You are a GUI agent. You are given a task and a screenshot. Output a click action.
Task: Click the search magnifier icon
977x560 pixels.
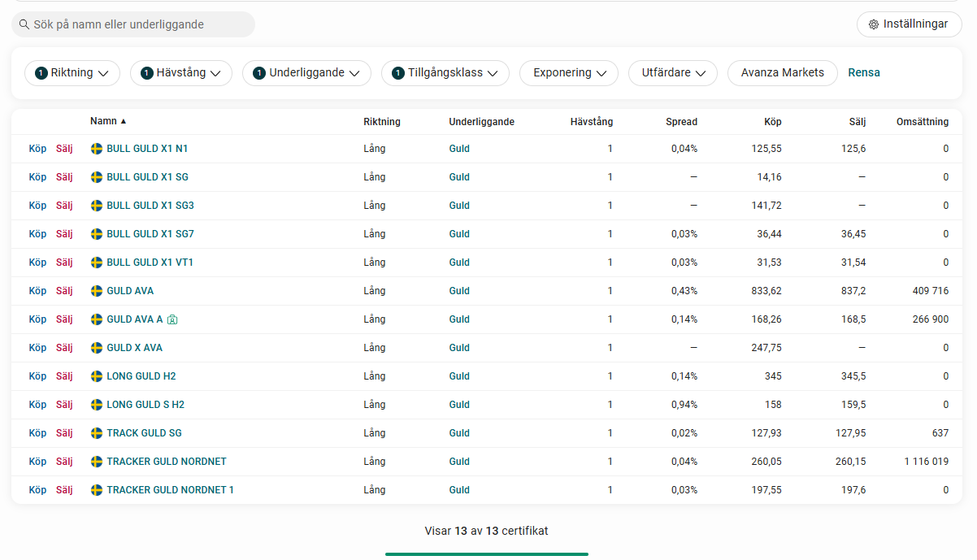[x=24, y=24]
